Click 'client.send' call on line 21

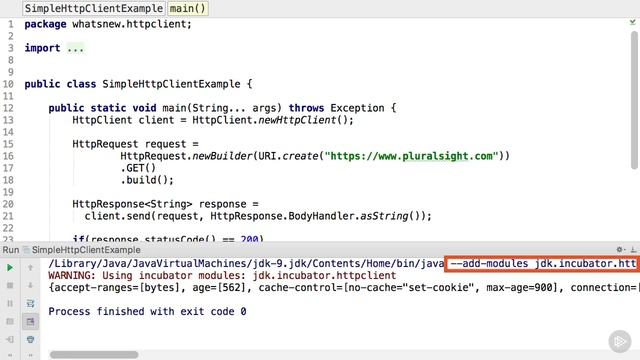tap(118, 216)
